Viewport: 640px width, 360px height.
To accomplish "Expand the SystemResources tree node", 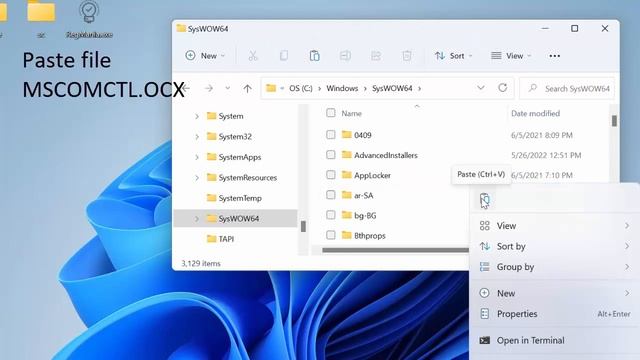I will (x=197, y=178).
